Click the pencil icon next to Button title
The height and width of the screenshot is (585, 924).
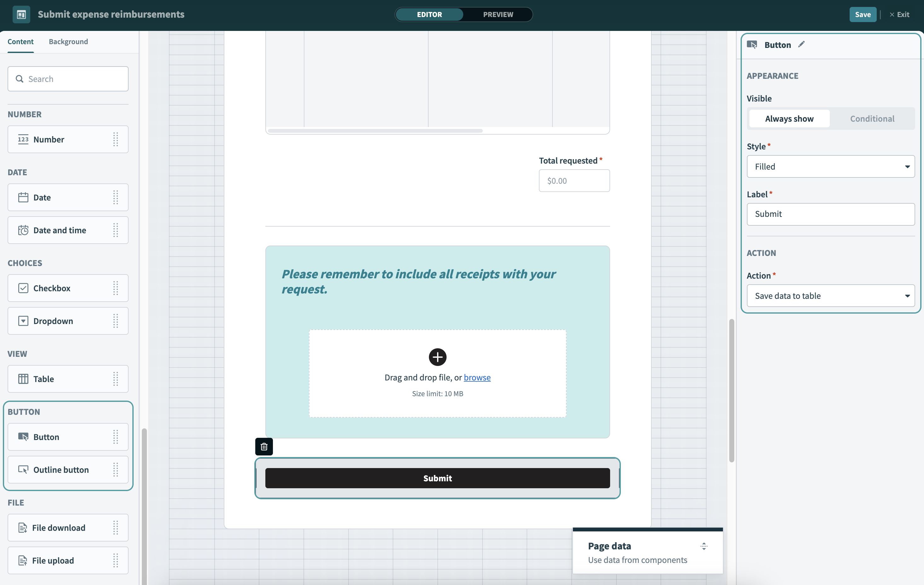(x=801, y=44)
